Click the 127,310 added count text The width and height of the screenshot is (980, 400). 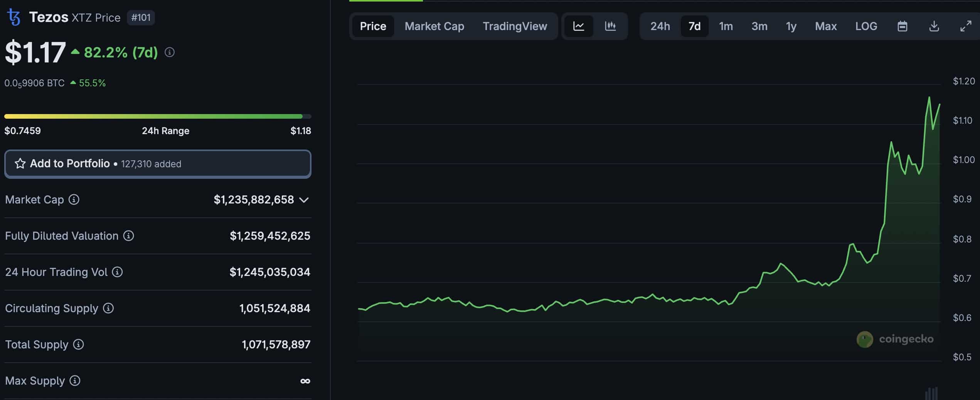click(151, 164)
